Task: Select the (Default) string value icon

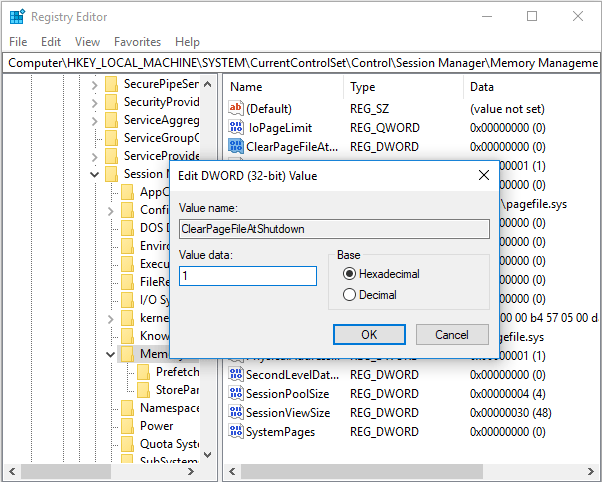Action: [x=235, y=109]
